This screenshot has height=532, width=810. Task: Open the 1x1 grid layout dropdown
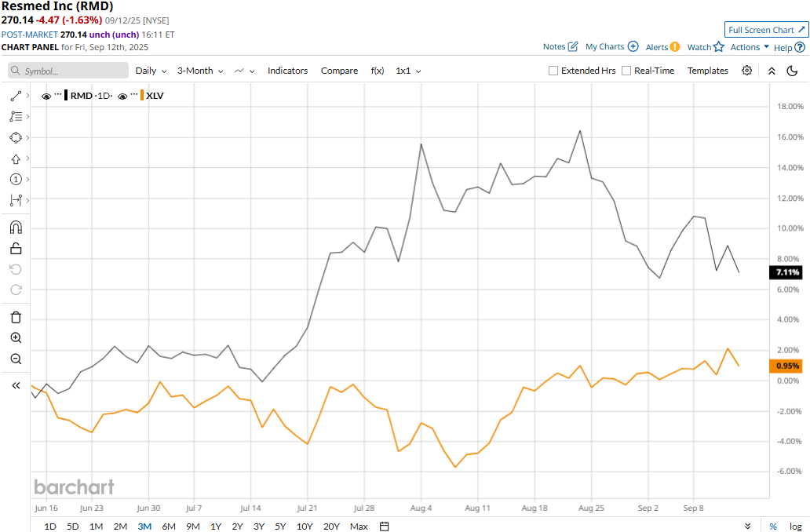coord(408,71)
